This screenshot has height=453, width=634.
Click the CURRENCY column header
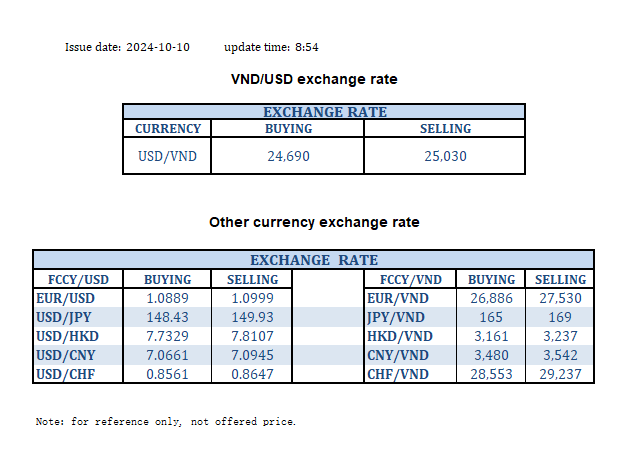tap(168, 129)
